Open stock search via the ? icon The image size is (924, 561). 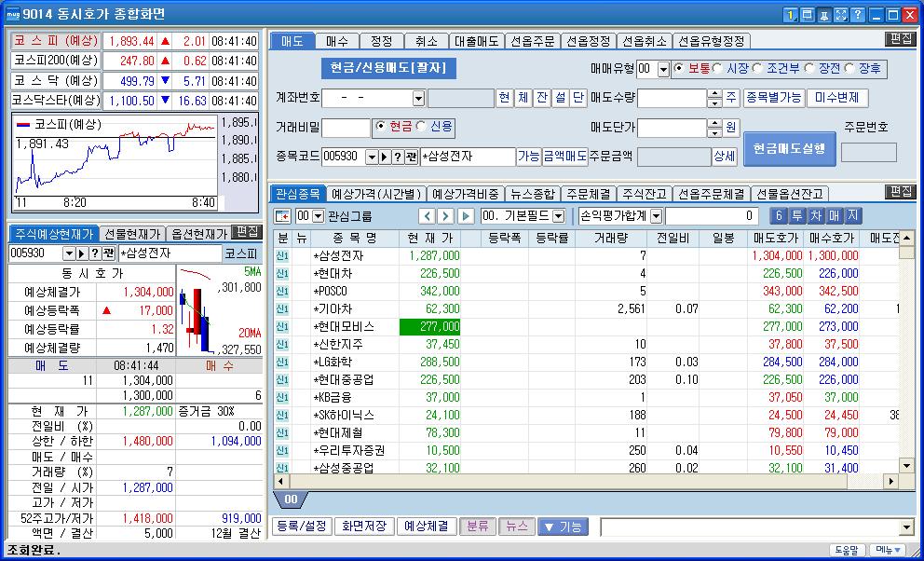(x=398, y=154)
